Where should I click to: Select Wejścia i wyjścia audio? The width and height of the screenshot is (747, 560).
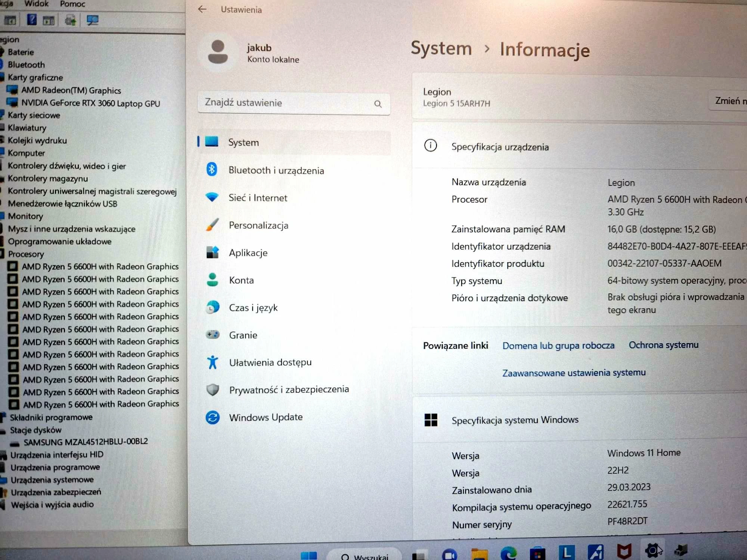[x=52, y=505]
